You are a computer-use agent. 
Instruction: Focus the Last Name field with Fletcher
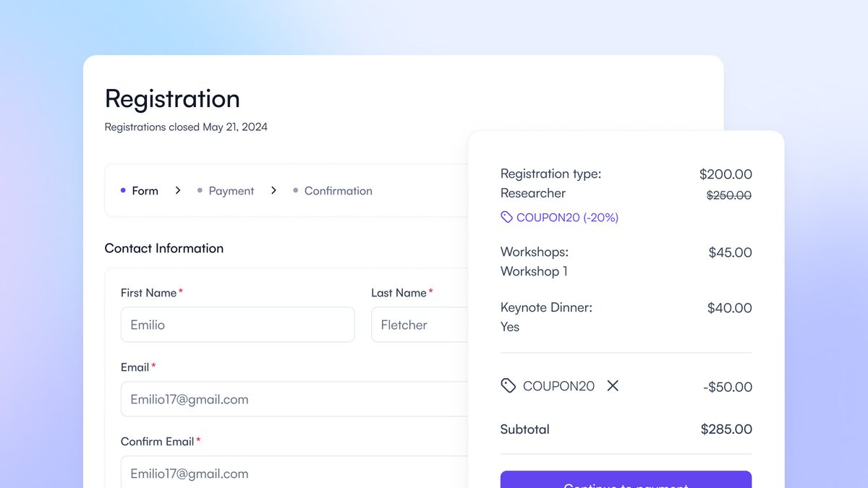click(420, 325)
